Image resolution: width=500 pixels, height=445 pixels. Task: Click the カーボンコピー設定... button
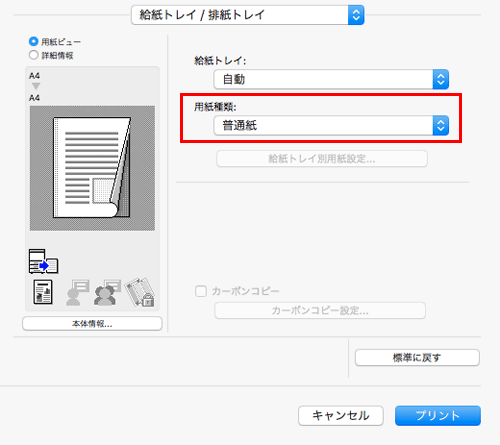[320, 311]
